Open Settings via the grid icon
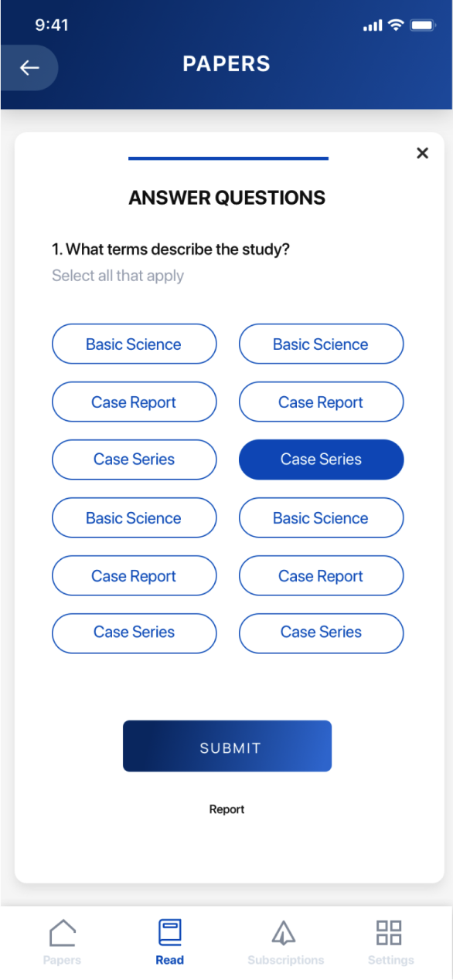This screenshot has width=453, height=980. coord(390,932)
